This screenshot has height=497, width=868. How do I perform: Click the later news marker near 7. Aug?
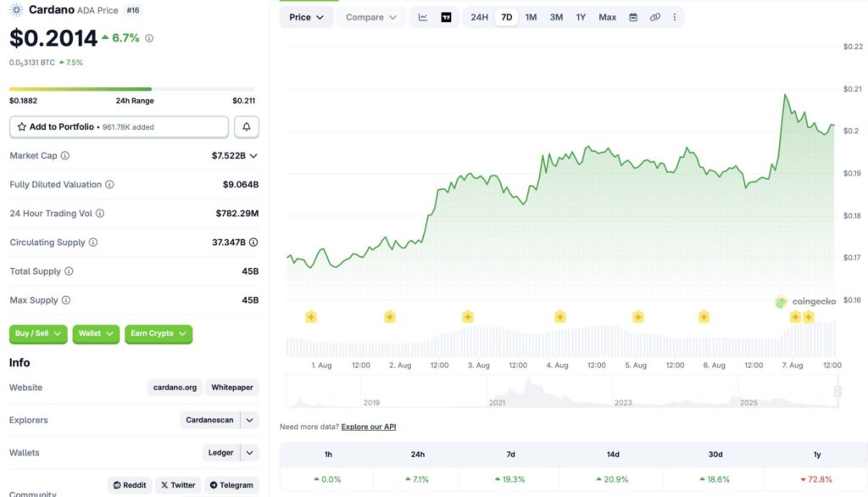coord(809,317)
